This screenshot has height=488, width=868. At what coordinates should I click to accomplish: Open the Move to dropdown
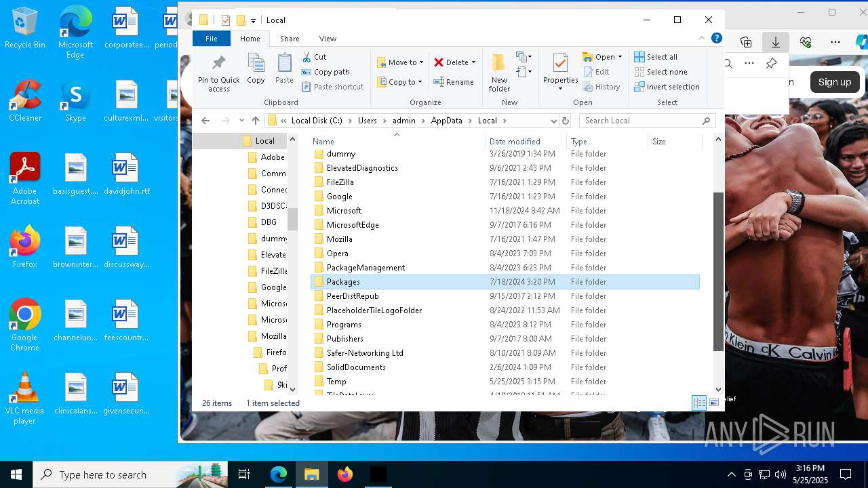[x=401, y=62]
